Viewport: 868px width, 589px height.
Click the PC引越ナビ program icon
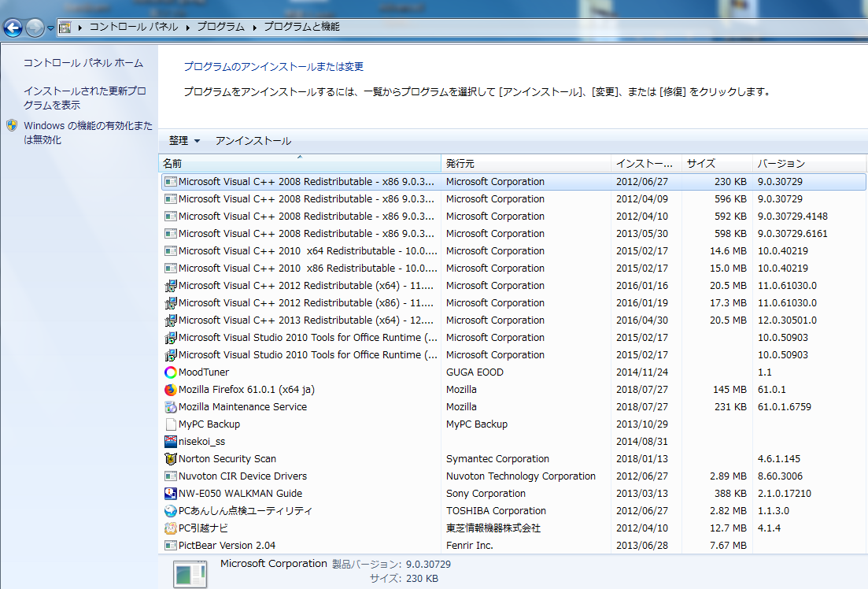(x=171, y=528)
